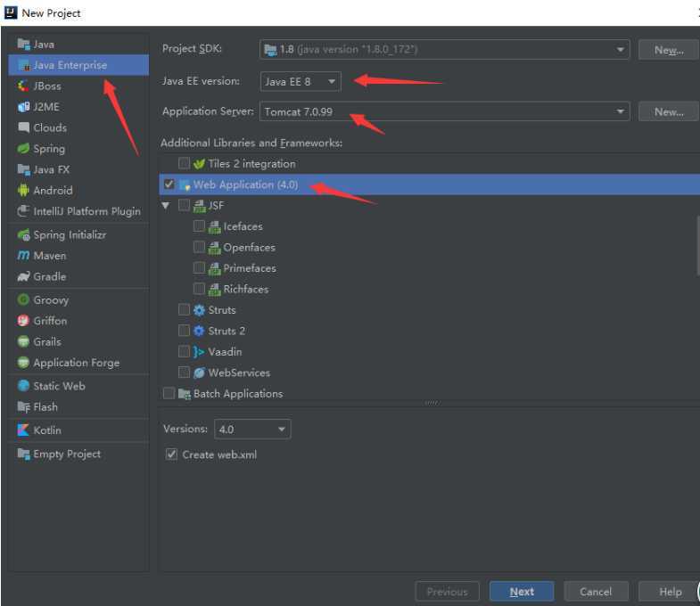Click the Empty Project icon
This screenshot has height=606, width=700.
(x=23, y=454)
